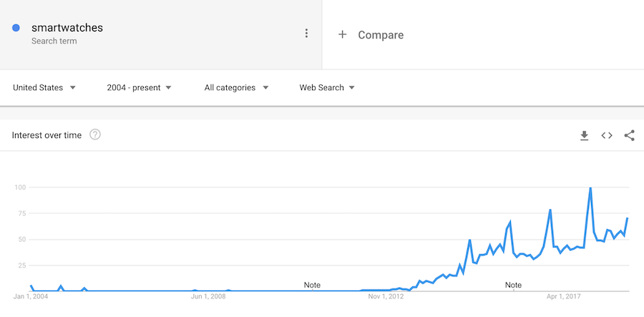Image resolution: width=644 pixels, height=317 pixels.
Task: Click the rightmost end of the trend line
Action: 628,218
